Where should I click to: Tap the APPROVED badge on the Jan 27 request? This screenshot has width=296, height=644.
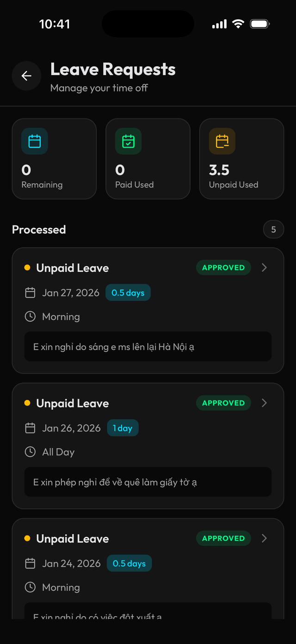pyautogui.click(x=223, y=268)
